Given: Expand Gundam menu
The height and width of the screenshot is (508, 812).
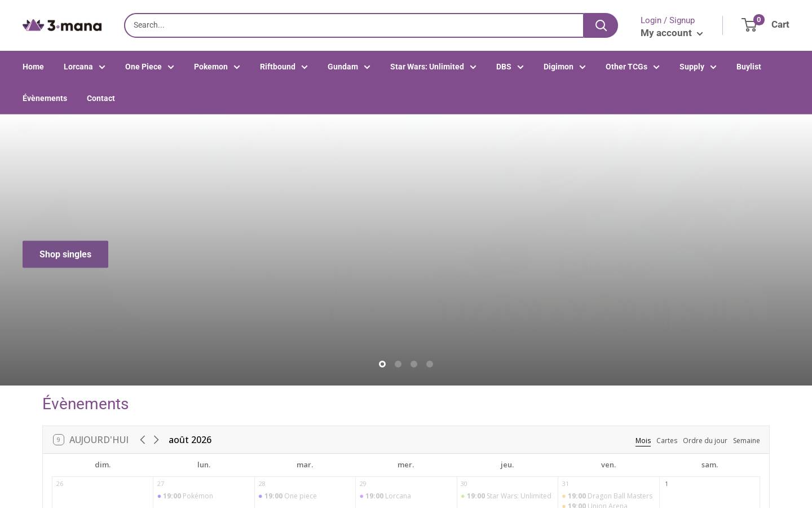Looking at the screenshot, I should click(349, 67).
